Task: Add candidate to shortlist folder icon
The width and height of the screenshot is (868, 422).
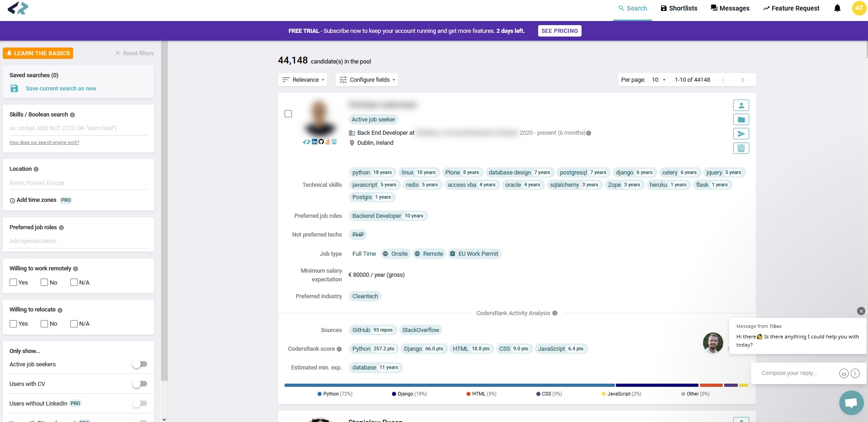Action: (x=741, y=120)
